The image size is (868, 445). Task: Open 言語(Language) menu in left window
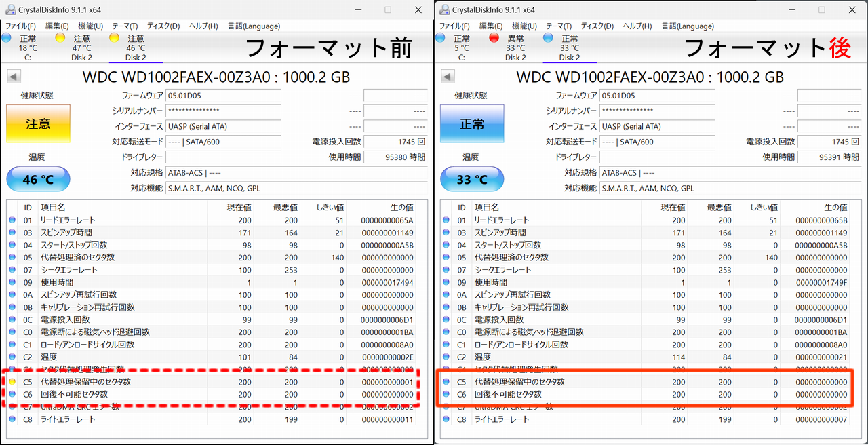(254, 26)
